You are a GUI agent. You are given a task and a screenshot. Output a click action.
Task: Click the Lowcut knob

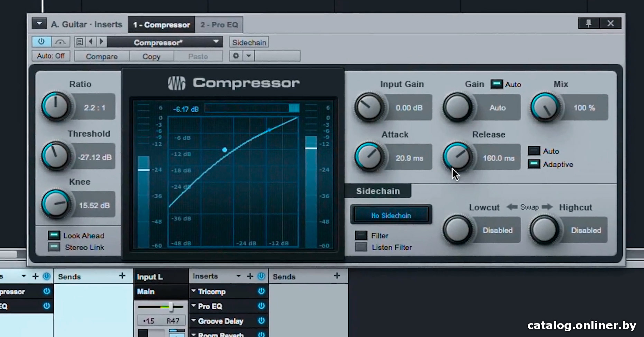point(457,230)
